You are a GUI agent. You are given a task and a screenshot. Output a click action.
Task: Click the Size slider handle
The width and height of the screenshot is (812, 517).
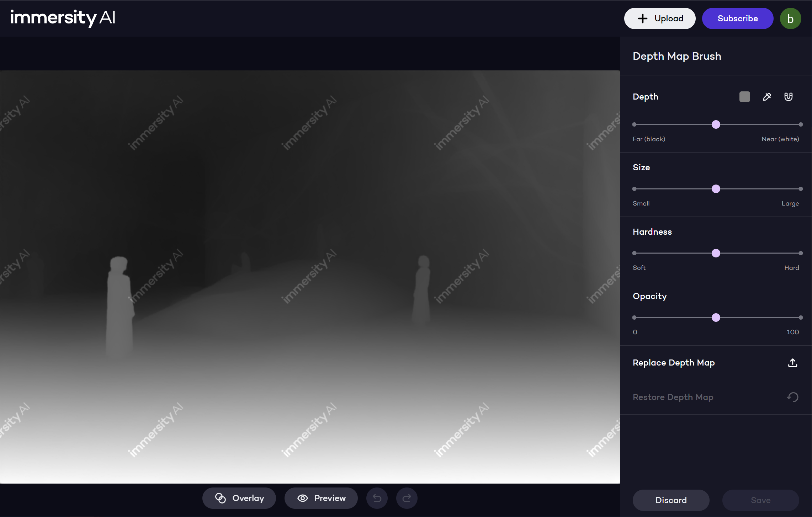point(716,189)
